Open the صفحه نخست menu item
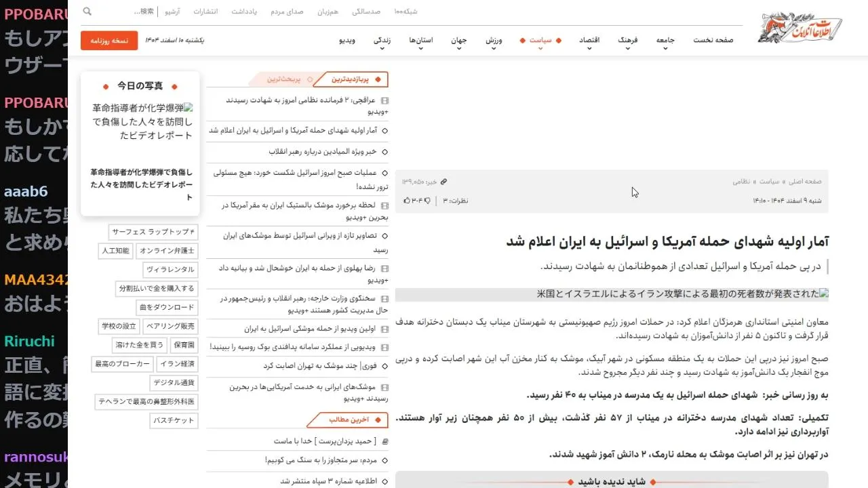The height and width of the screenshot is (488, 868). (x=713, y=40)
